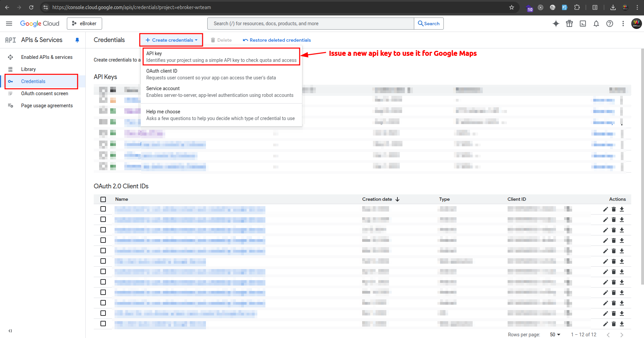Screen dimensions: 644x338
Task: Open the console settings three-dot menu
Action: coord(623,24)
